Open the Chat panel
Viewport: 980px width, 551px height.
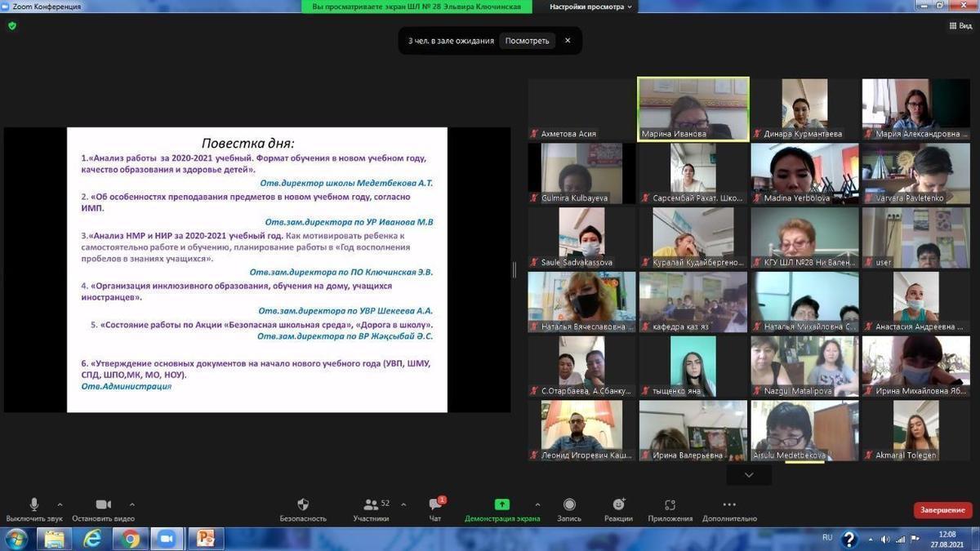click(x=434, y=505)
